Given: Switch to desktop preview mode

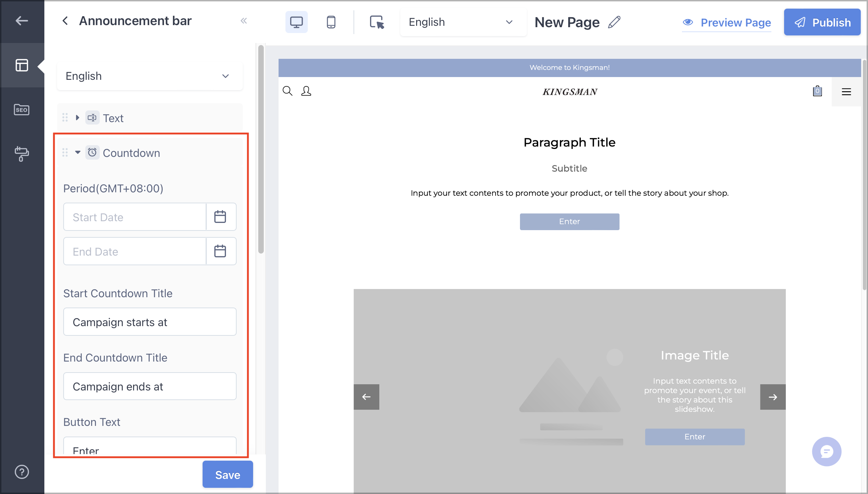Looking at the screenshot, I should 296,22.
